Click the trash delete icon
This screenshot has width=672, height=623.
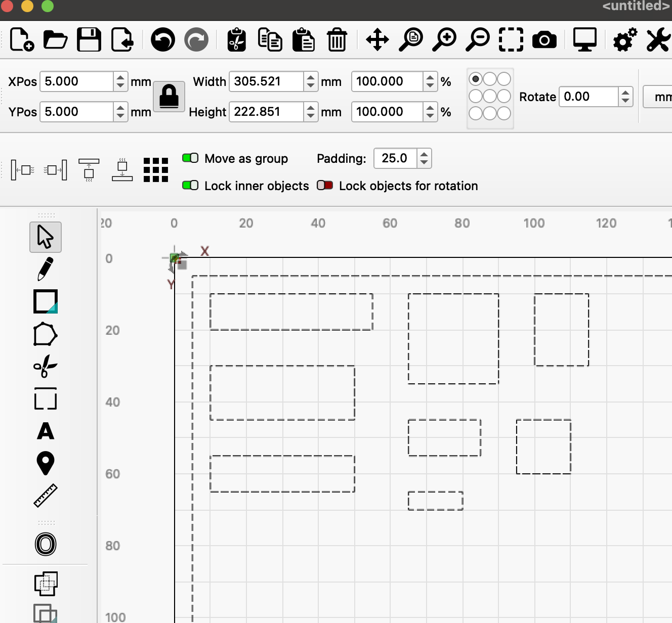pos(337,39)
